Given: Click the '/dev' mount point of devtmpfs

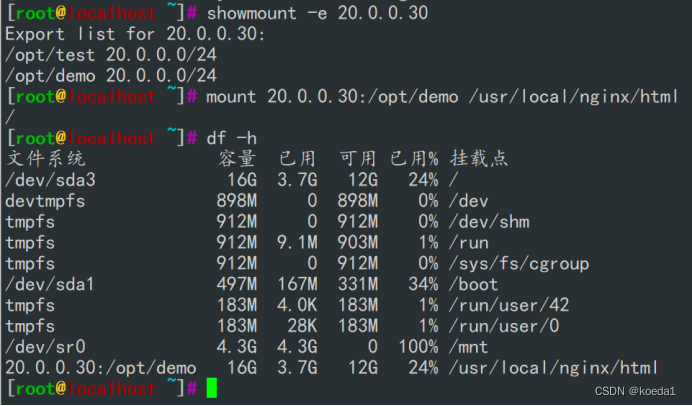Looking at the screenshot, I should (x=469, y=201).
